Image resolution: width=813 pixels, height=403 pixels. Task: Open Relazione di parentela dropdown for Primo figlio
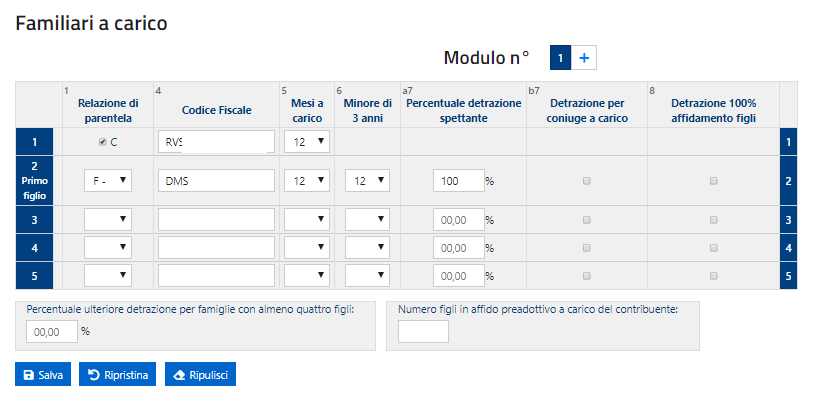(x=108, y=180)
